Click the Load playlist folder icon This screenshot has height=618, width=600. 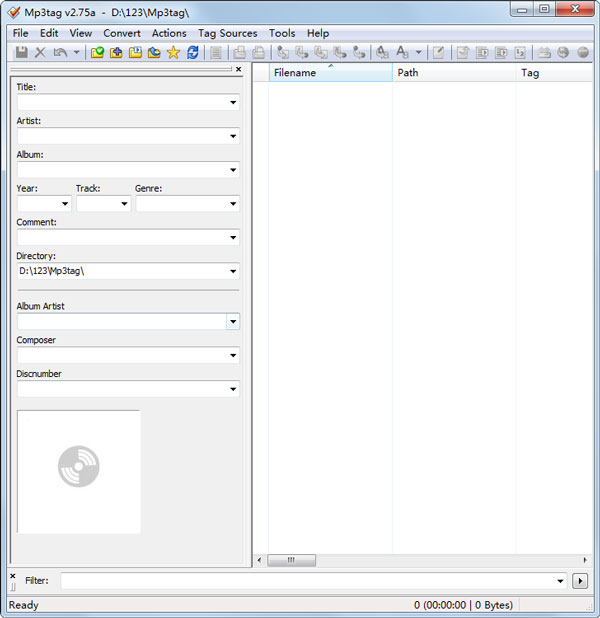[135, 52]
